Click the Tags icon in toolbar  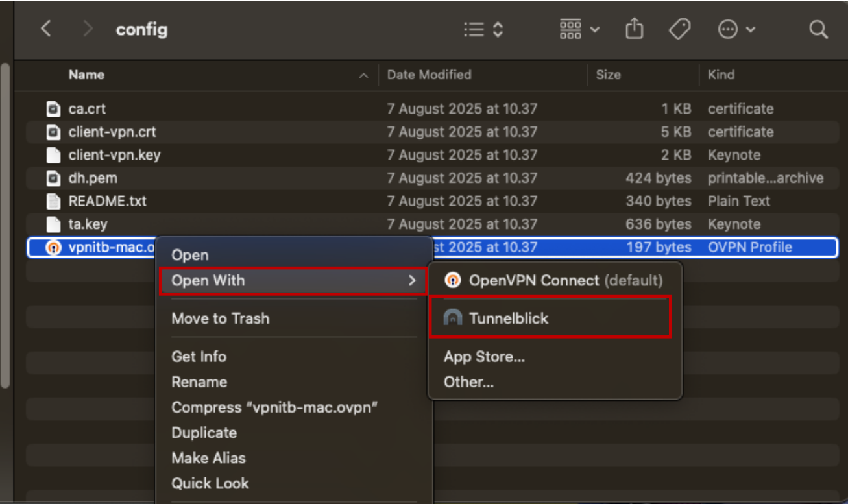[679, 29]
